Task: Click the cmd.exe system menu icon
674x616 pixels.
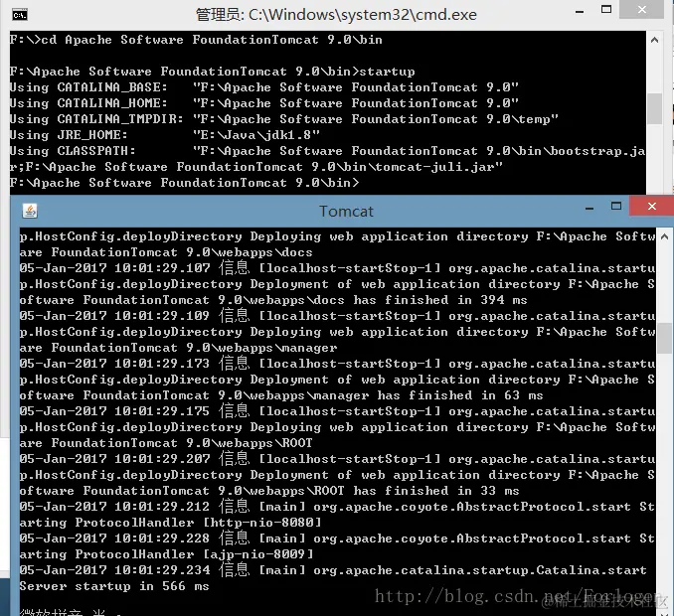Action: click(x=20, y=15)
